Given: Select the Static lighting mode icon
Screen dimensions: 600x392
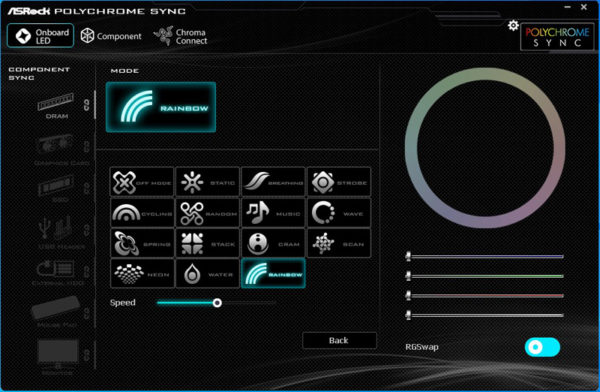Looking at the screenshot, I should [207, 182].
